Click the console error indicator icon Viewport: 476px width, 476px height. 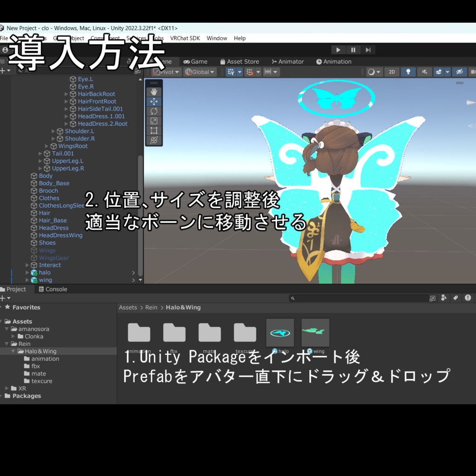click(x=468, y=298)
